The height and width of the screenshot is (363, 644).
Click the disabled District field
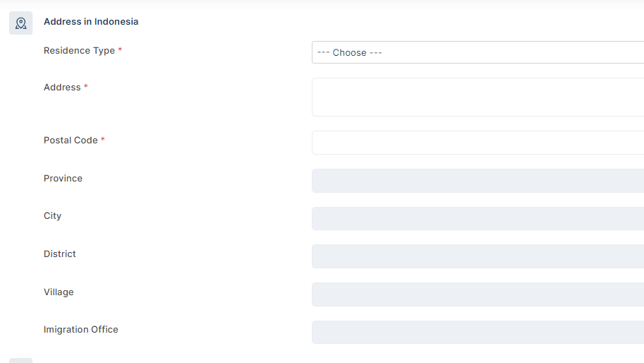478,256
